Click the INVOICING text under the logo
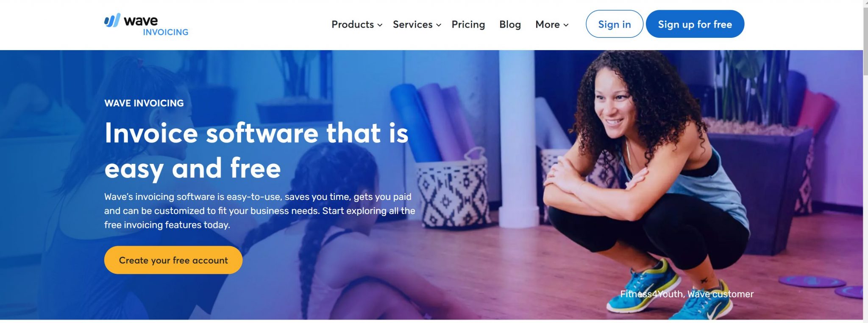Image resolution: width=868 pixels, height=323 pixels. (166, 32)
